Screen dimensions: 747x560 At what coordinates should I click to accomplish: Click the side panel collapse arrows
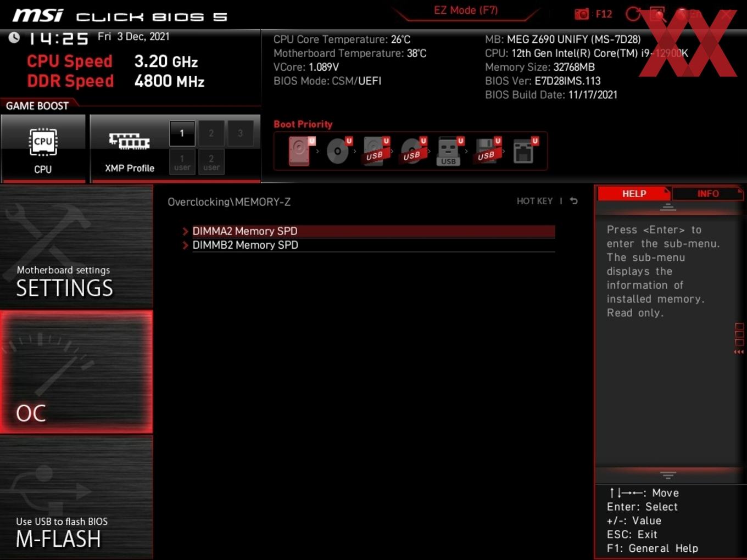click(739, 352)
